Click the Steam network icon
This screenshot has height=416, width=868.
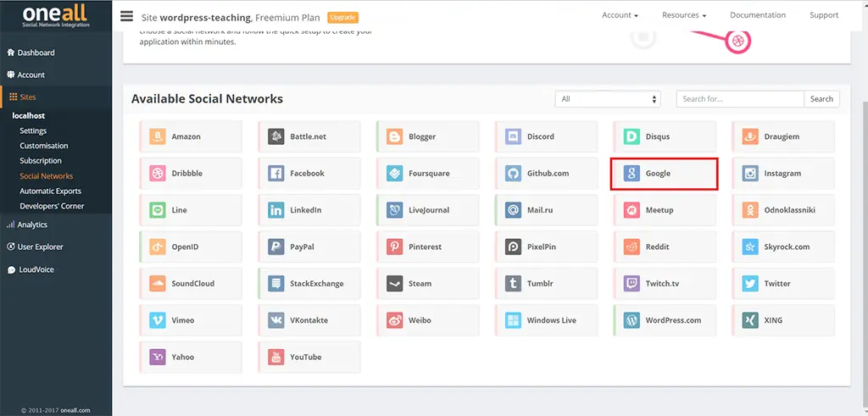pos(395,283)
